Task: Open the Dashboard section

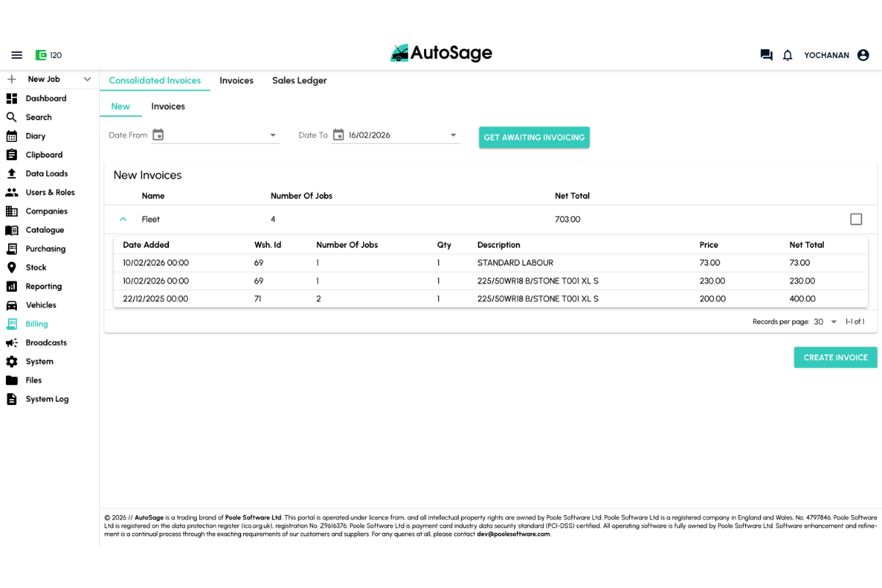Action: coord(46,98)
